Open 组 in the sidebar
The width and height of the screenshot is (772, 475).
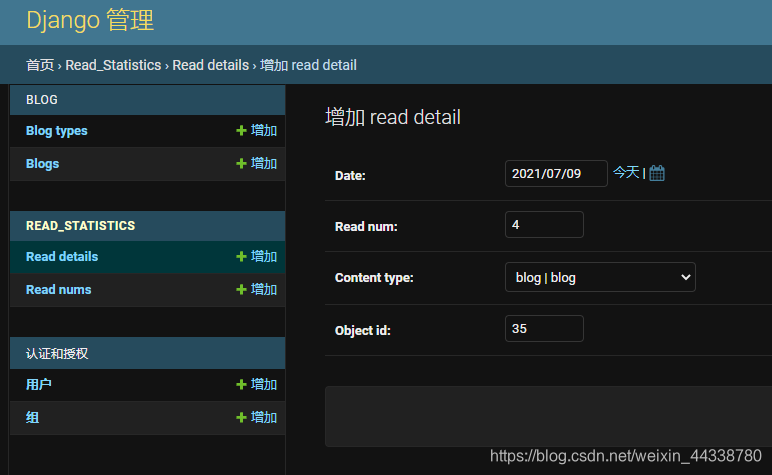click(x=32, y=417)
